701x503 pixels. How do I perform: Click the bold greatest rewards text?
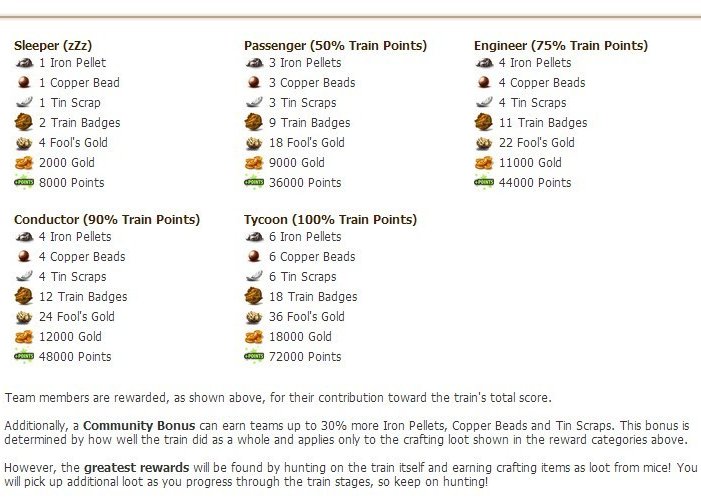(x=136, y=468)
